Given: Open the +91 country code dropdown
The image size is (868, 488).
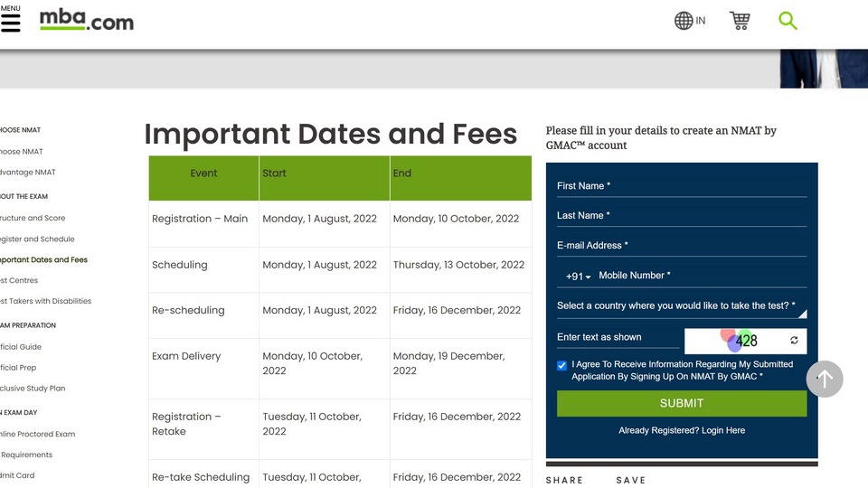Looking at the screenshot, I should click(578, 277).
